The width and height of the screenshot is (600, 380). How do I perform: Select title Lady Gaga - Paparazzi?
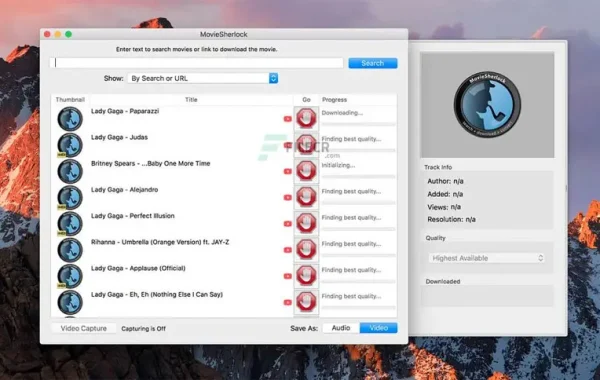(125, 111)
